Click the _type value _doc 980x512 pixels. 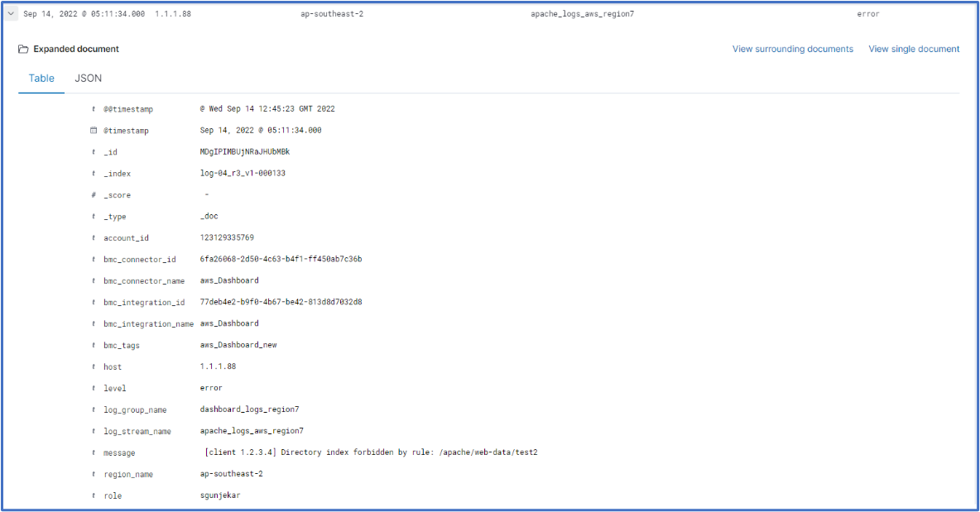point(209,216)
